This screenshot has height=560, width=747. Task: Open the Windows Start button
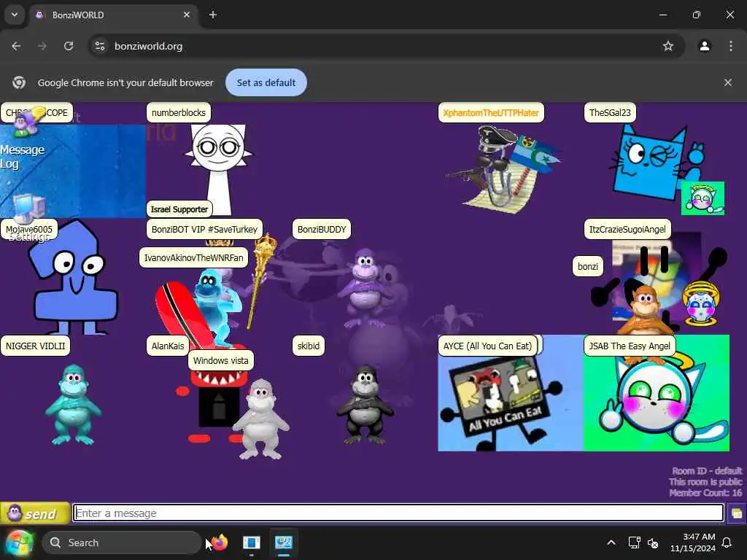tap(19, 542)
